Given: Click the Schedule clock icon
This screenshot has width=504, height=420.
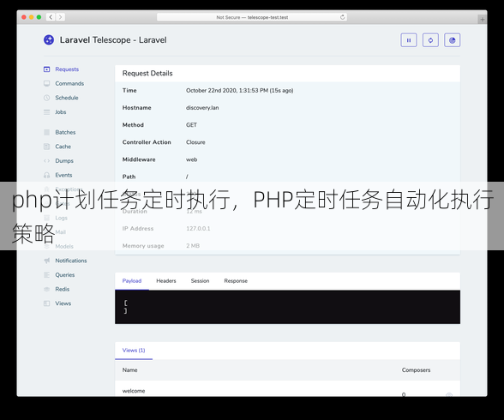Looking at the screenshot, I should pos(46,98).
